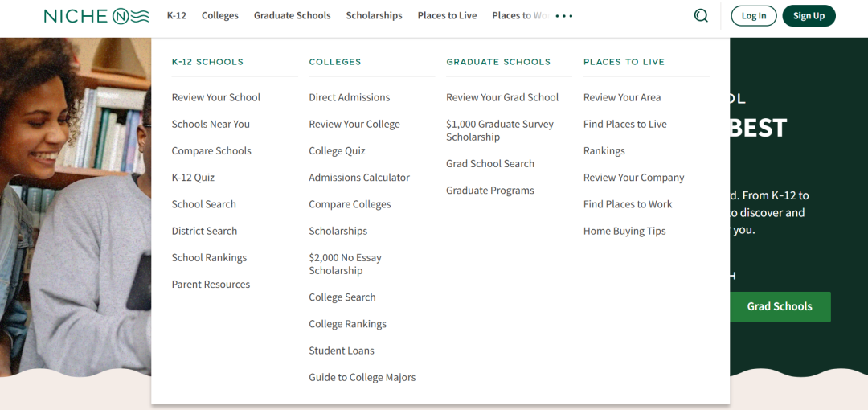Open School Search link
The image size is (868, 410).
pyautogui.click(x=203, y=204)
